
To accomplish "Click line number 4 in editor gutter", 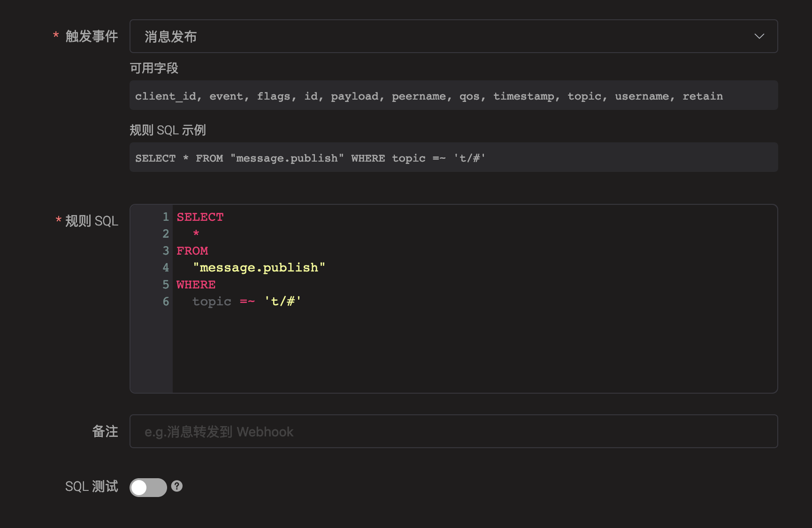I will pos(165,268).
